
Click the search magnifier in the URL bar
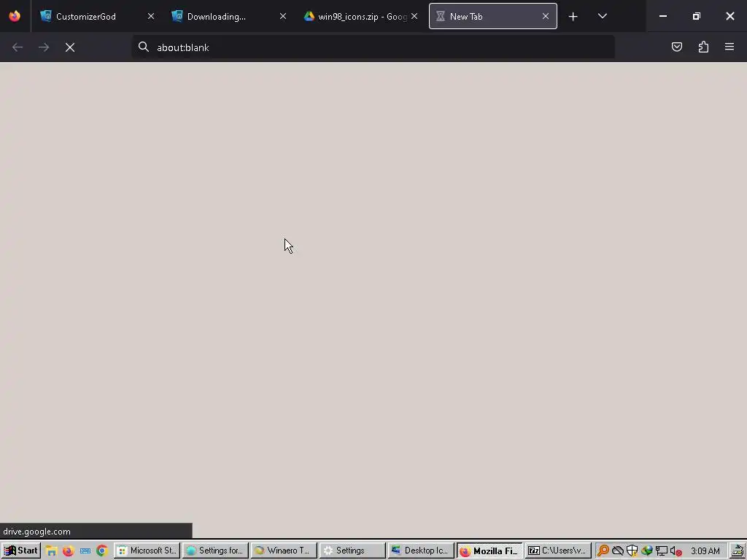(144, 47)
